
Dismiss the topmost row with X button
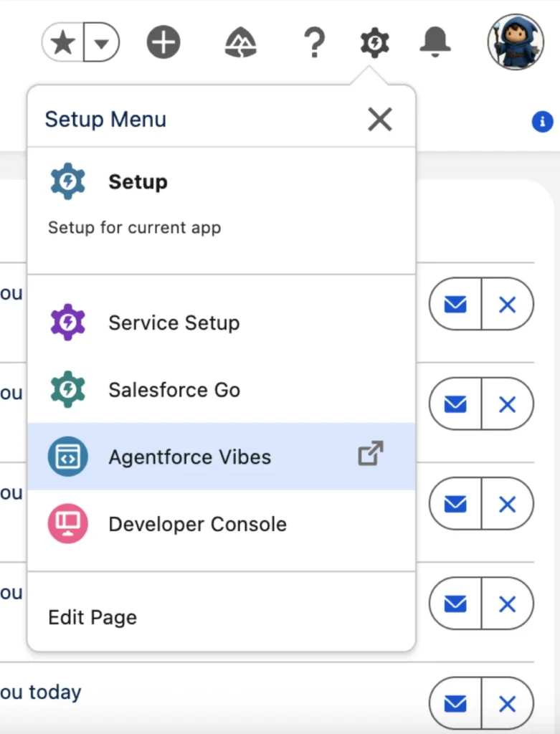point(507,305)
